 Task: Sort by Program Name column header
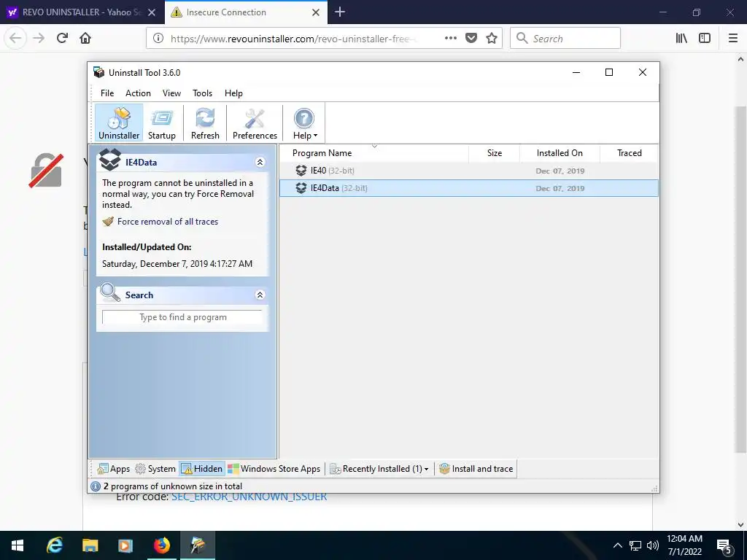374,153
